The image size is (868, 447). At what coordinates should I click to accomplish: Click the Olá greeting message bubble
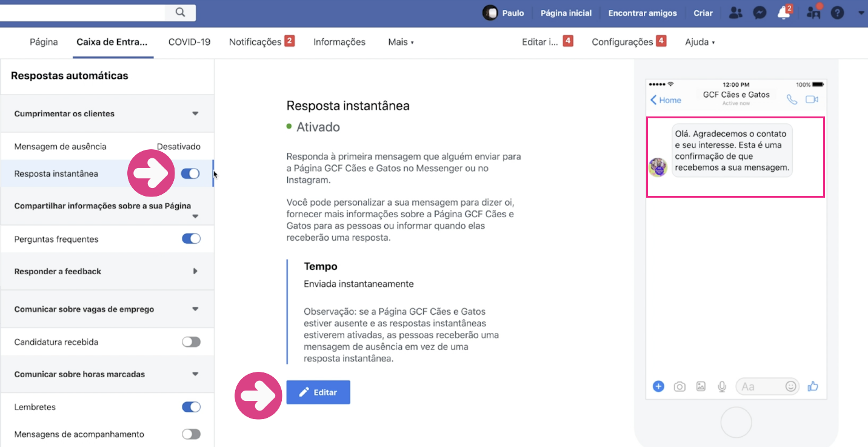pyautogui.click(x=732, y=150)
